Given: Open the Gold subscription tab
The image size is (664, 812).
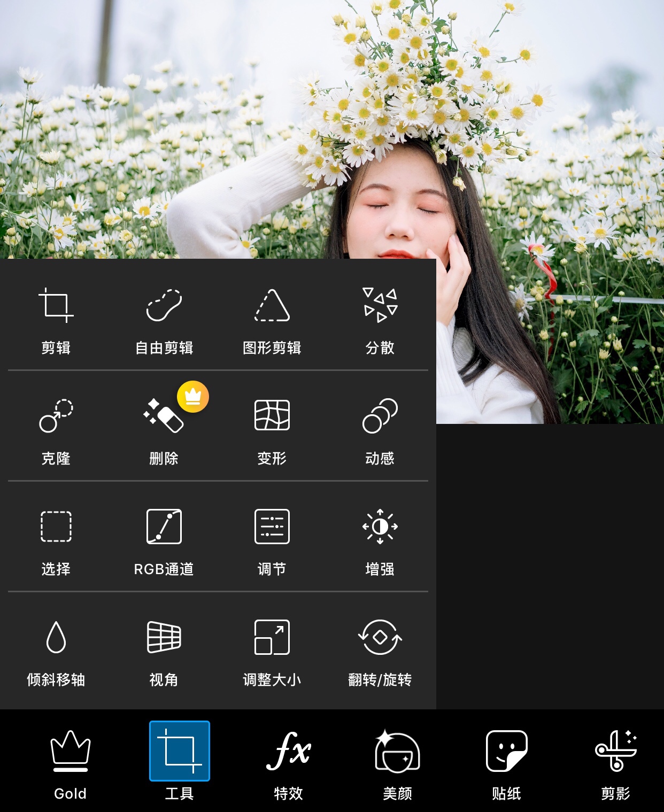Looking at the screenshot, I should pos(70,763).
